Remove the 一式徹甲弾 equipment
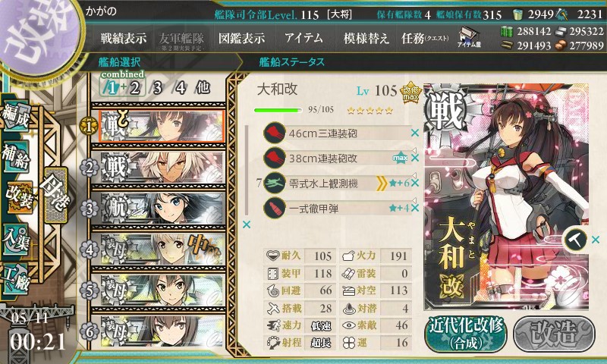607x364 pixels. pos(415,208)
